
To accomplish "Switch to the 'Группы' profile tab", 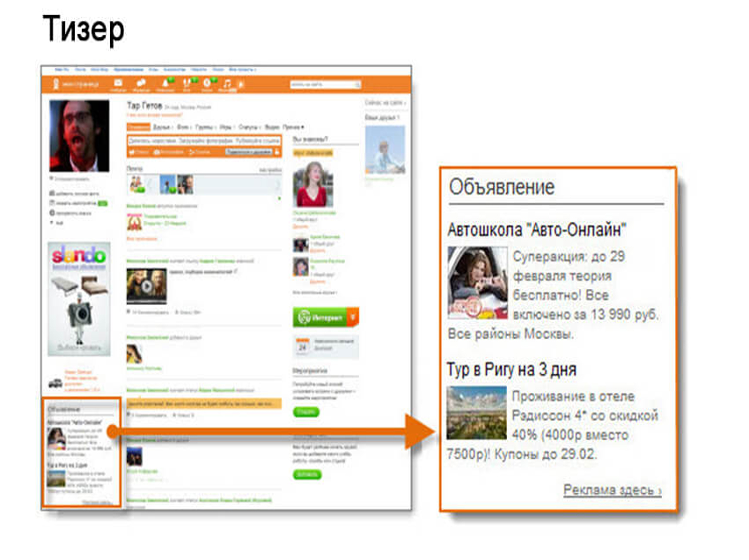I will [x=204, y=127].
